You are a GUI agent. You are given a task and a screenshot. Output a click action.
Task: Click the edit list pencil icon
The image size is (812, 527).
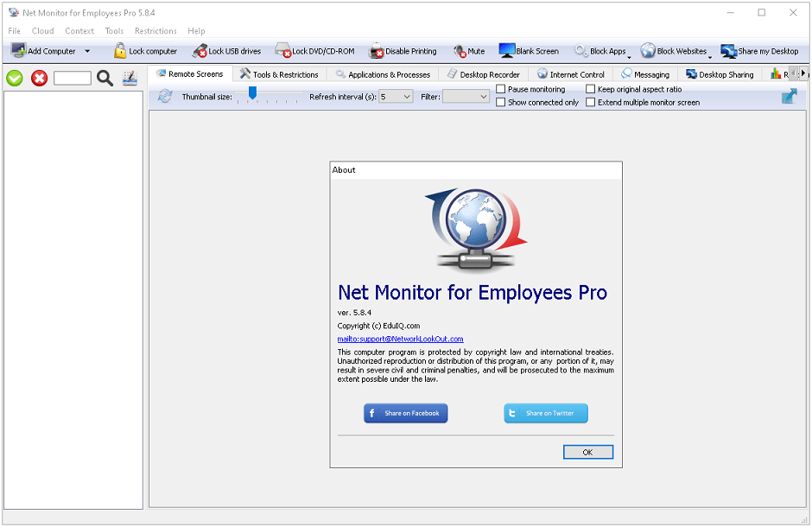(x=130, y=79)
